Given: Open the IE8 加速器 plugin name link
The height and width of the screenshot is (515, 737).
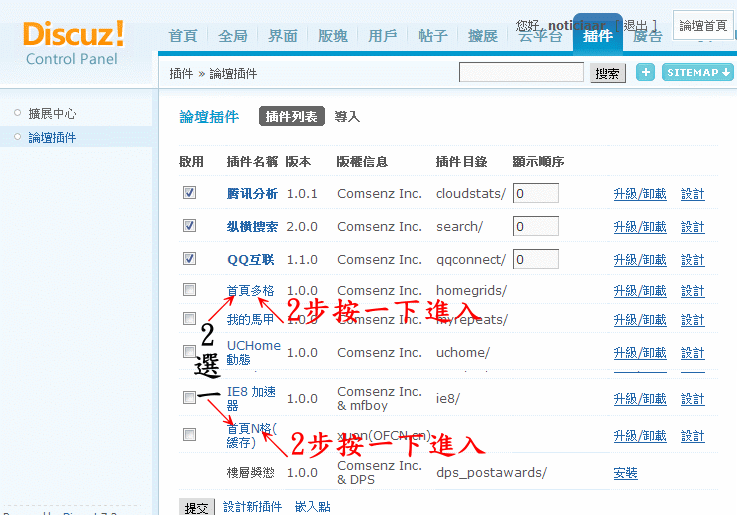Looking at the screenshot, I should click(251, 398).
